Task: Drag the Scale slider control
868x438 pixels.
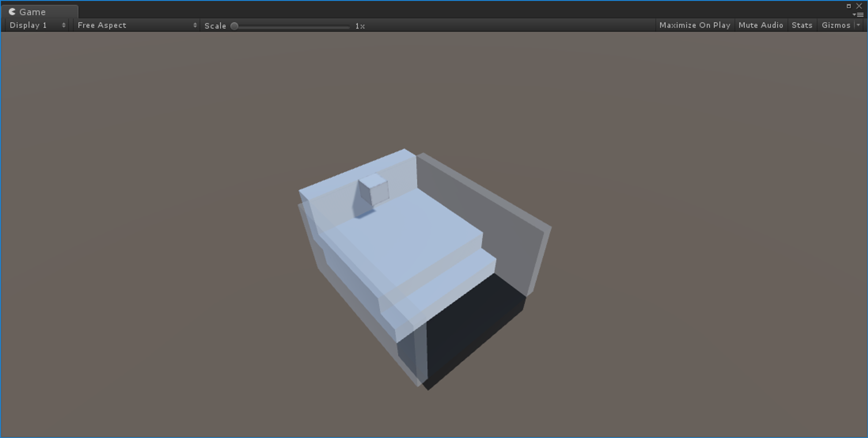Action: pyautogui.click(x=235, y=25)
